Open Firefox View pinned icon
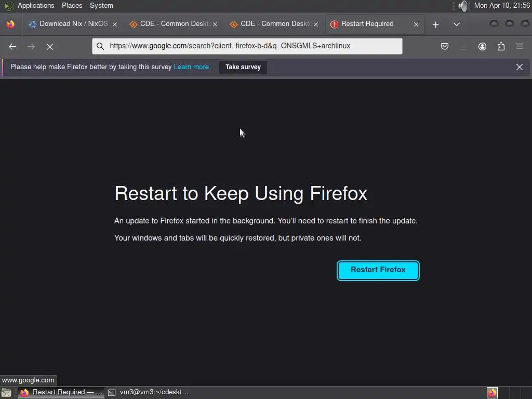The height and width of the screenshot is (399, 532). (10, 24)
